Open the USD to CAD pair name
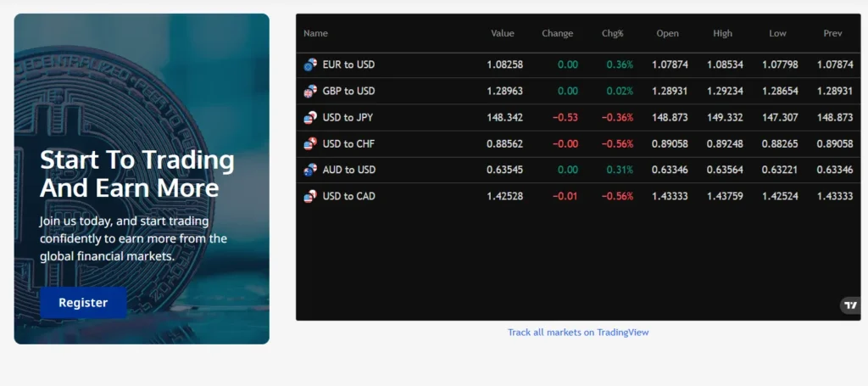The height and width of the screenshot is (386, 868). tap(348, 197)
